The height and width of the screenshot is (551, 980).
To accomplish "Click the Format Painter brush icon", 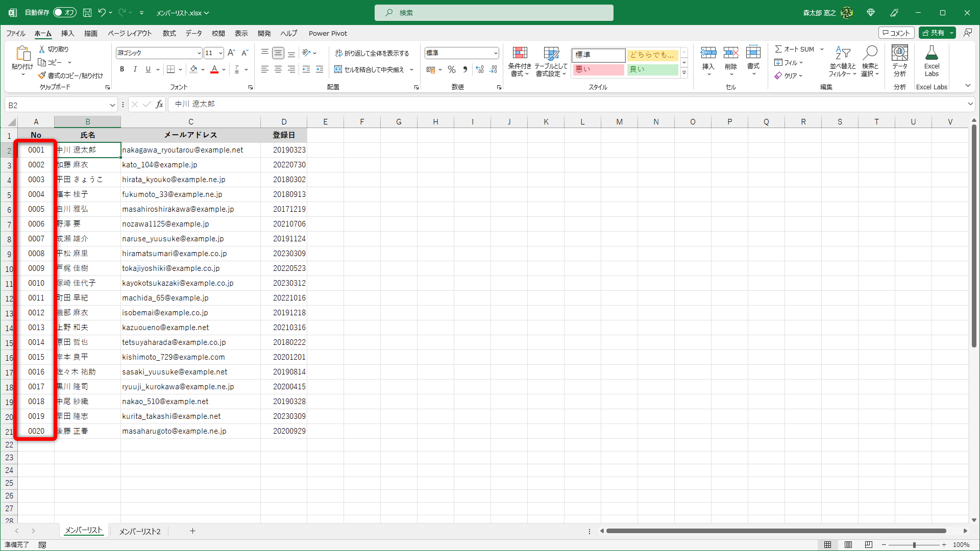I will pos(42,76).
